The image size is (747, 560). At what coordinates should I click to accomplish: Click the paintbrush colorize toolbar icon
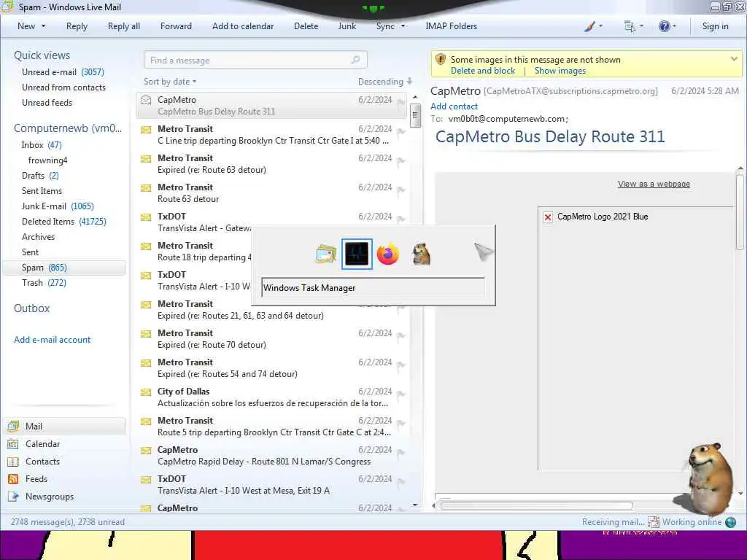click(589, 27)
